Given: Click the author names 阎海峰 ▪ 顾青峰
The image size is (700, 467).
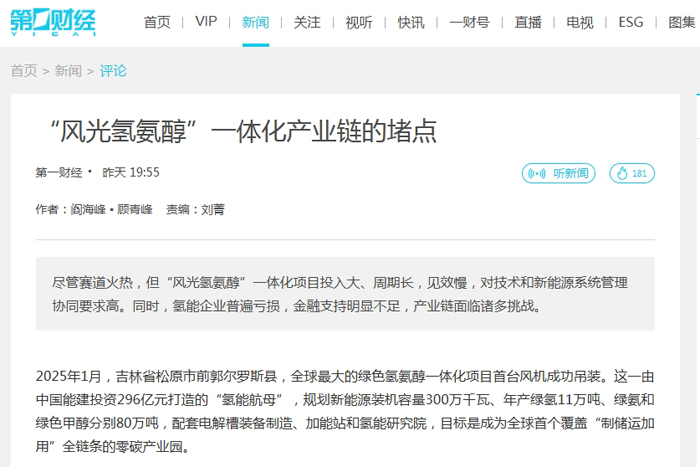Looking at the screenshot, I should tap(112, 209).
